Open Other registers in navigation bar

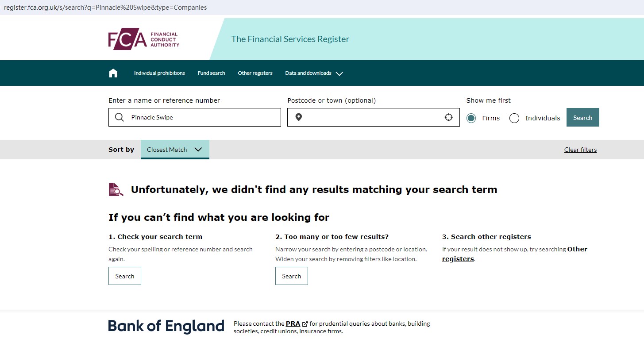pos(255,73)
